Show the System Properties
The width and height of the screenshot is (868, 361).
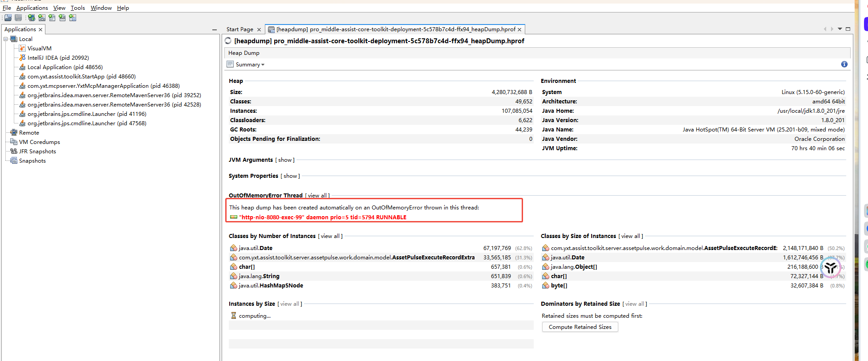pyautogui.click(x=290, y=176)
